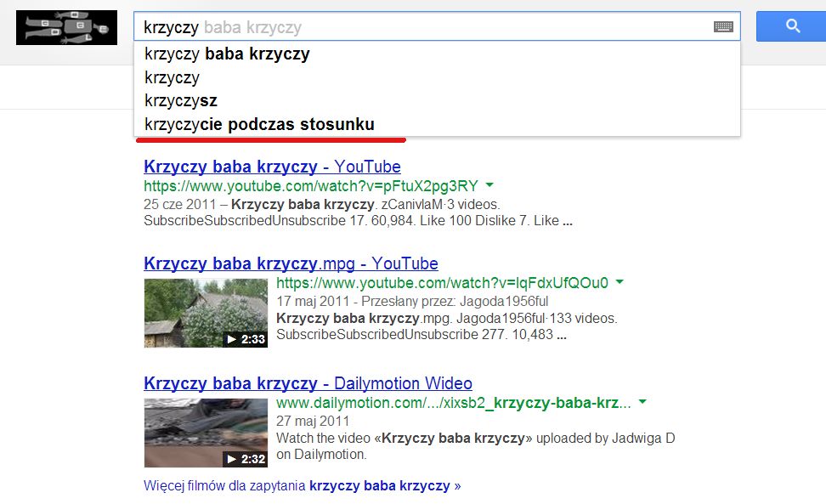826x504 pixels.
Task: Open 'Więcej filmów dla zapytania' link
Action: tap(302, 485)
